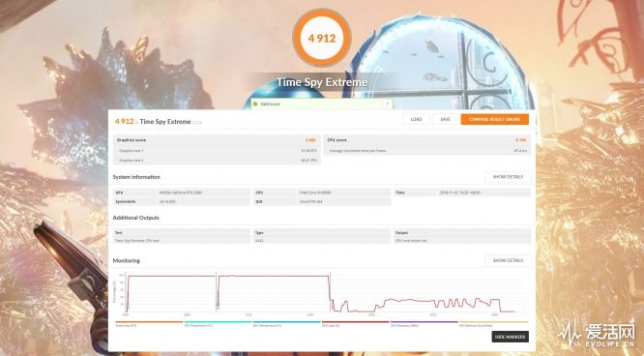Click the 4 912 score in the result header
The height and width of the screenshot is (356, 644).
[125, 121]
